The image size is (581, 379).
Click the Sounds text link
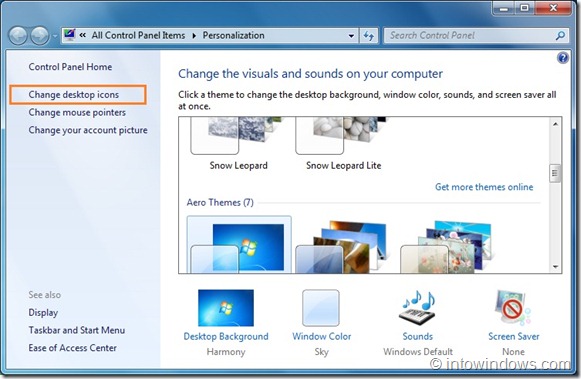[418, 336]
